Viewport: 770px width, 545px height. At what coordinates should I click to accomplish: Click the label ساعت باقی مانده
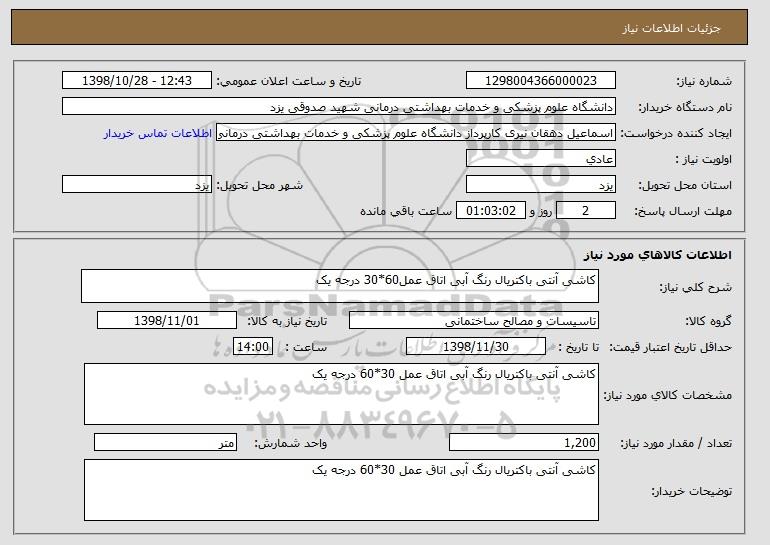[406, 211]
